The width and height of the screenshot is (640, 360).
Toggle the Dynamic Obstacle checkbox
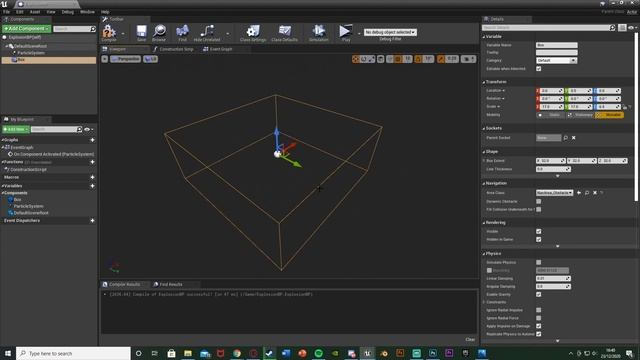click(539, 201)
